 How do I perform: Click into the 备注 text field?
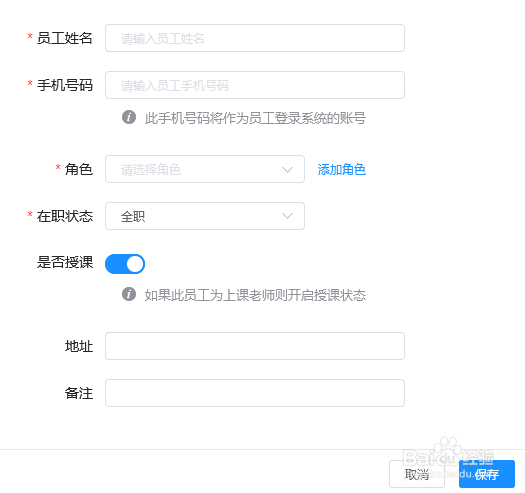point(255,393)
